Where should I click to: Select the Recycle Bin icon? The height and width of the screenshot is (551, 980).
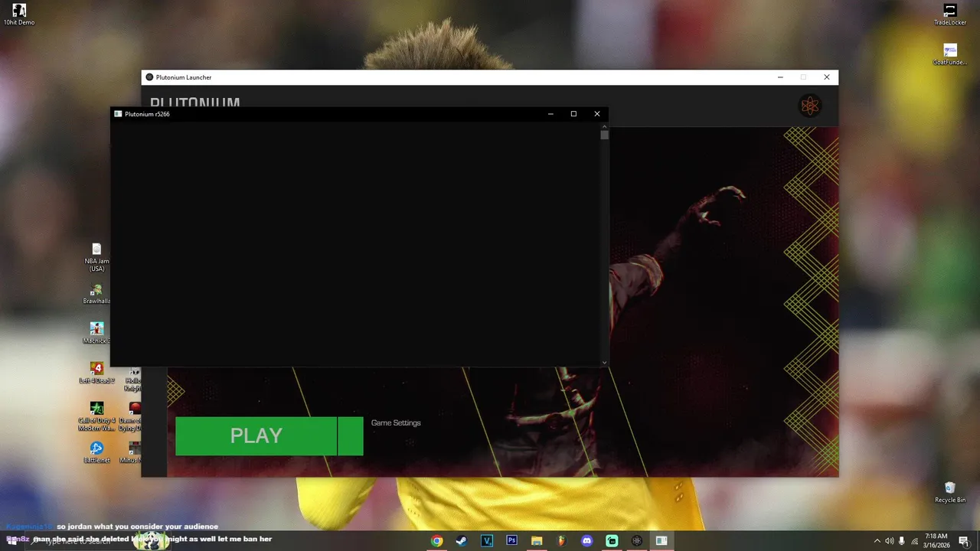pos(950,492)
